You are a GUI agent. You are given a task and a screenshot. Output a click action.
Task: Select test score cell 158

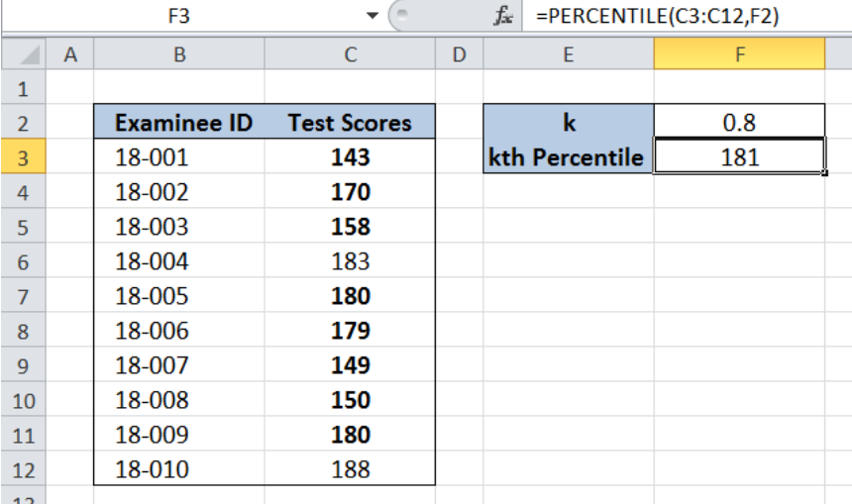[x=350, y=227]
